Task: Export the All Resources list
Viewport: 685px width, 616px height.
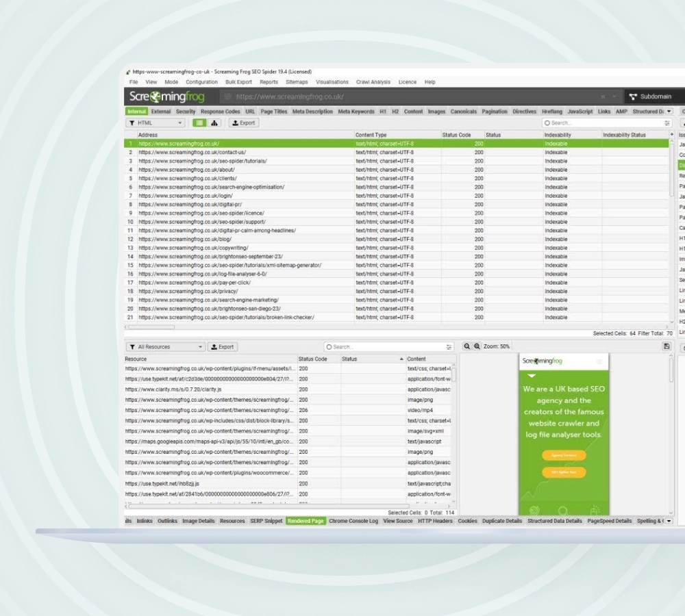Action: coord(223,347)
